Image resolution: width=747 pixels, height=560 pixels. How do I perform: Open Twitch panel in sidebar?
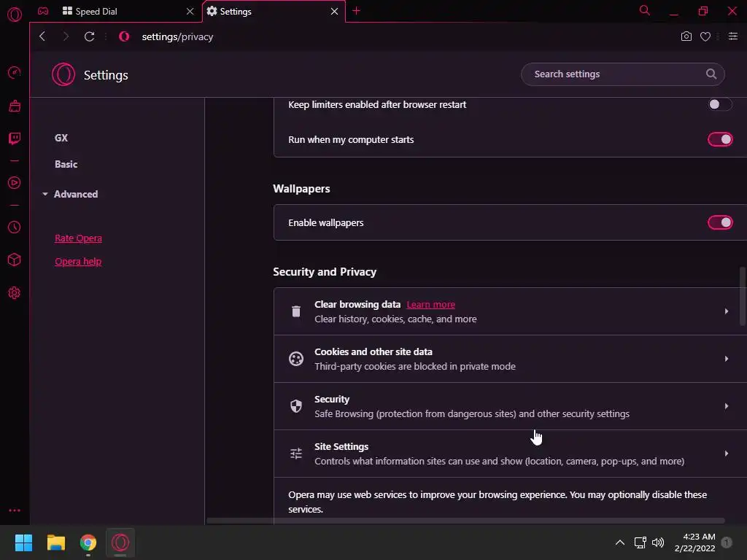click(x=15, y=139)
